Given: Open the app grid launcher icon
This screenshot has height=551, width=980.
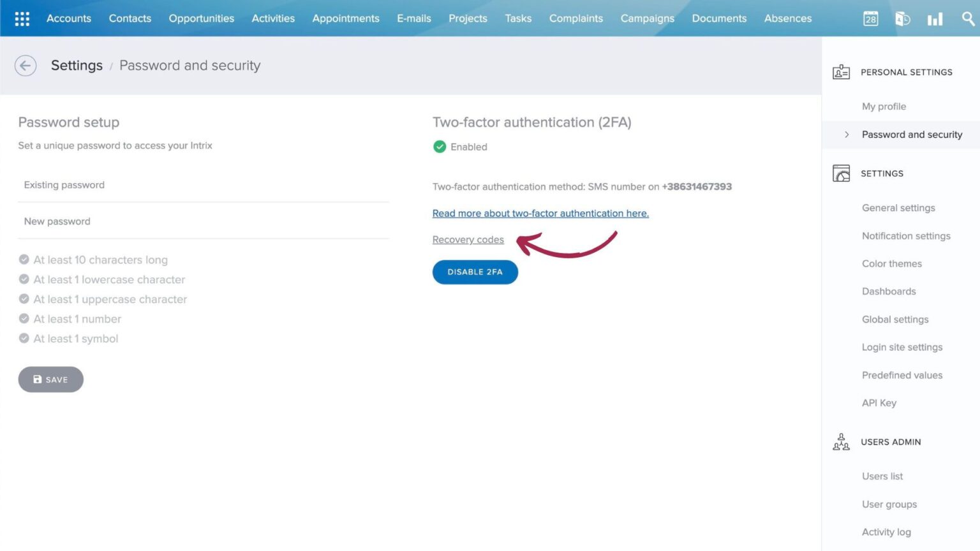Looking at the screenshot, I should [22, 18].
